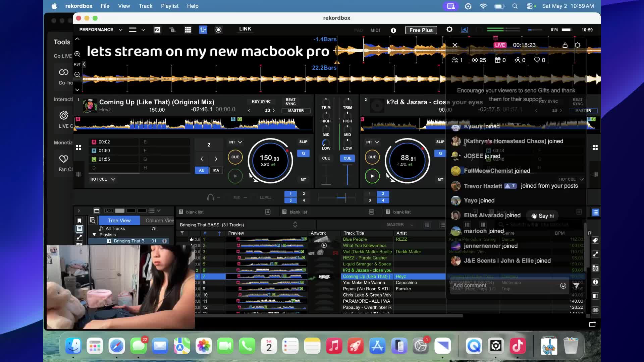Click deck 1 jog wheel showing 150.00
644x362 pixels.
point(270,161)
